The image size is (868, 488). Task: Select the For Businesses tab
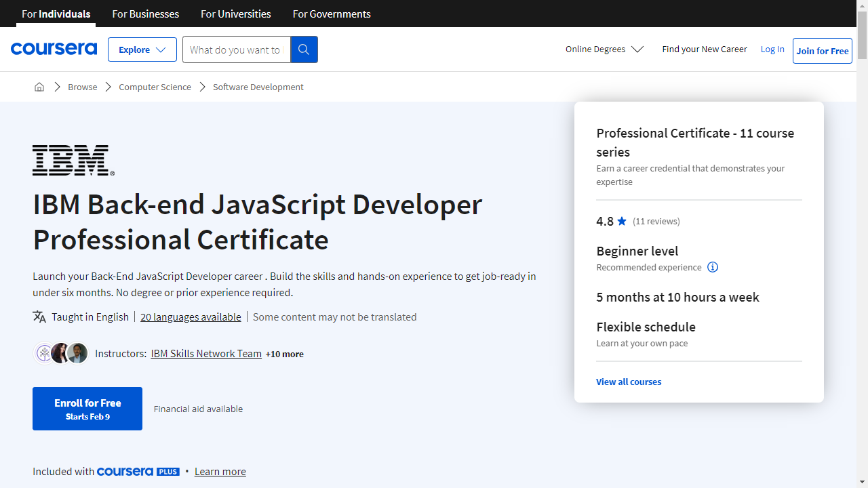146,14
